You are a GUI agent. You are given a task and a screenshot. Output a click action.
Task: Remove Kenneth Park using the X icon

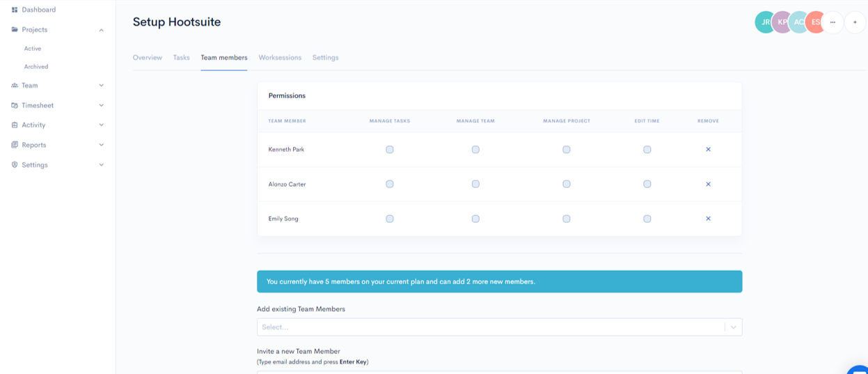tap(708, 150)
